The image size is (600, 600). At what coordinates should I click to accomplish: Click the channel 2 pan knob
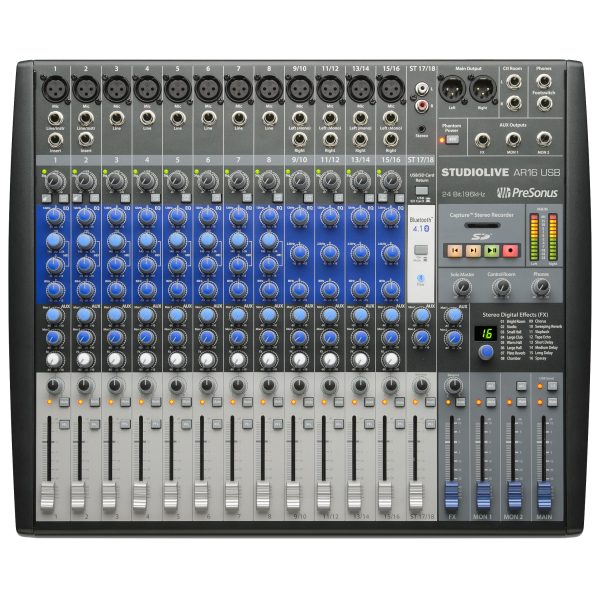pyautogui.click(x=85, y=385)
